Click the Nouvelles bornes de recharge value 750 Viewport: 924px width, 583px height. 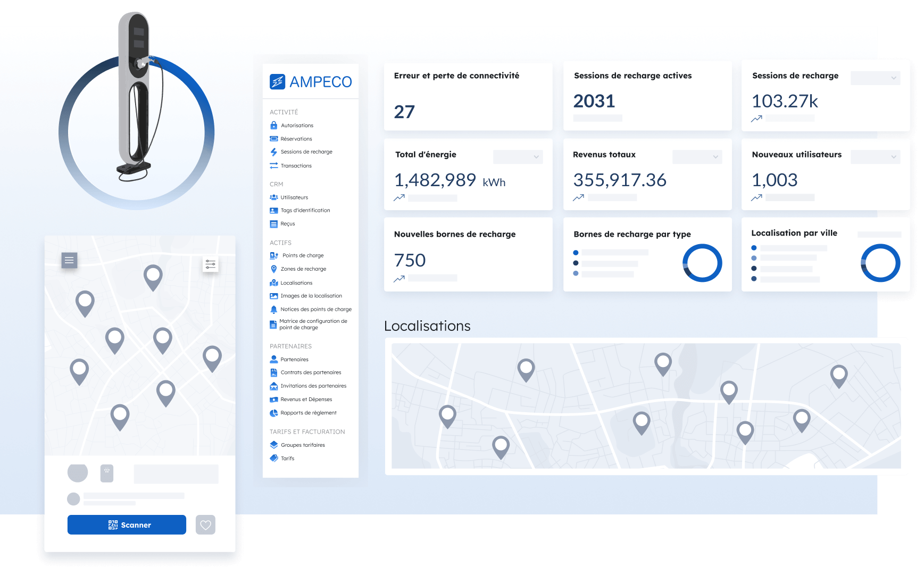pyautogui.click(x=410, y=261)
